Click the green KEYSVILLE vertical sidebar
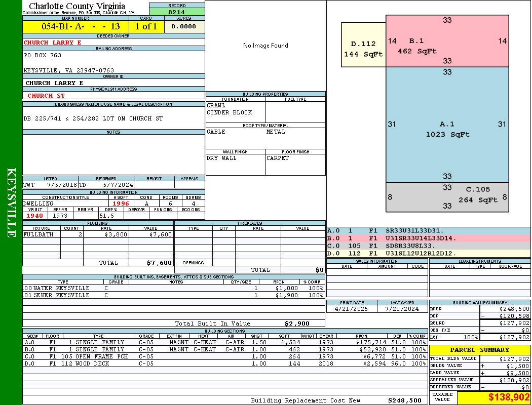532x405 pixels. tap(11, 202)
